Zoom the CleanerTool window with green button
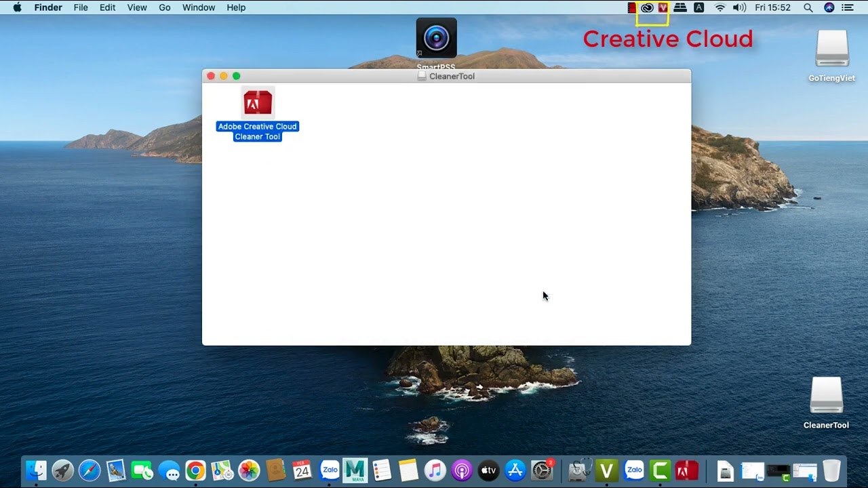The height and width of the screenshot is (488, 868). [237, 76]
